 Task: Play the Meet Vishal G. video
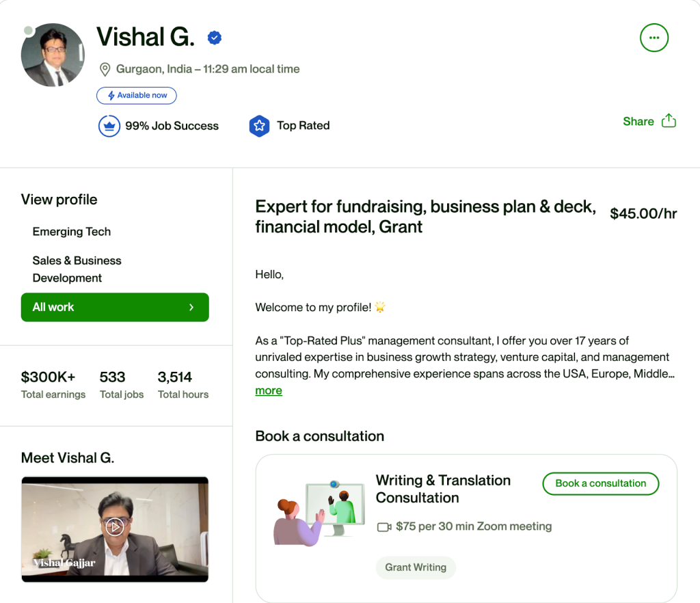(x=115, y=527)
